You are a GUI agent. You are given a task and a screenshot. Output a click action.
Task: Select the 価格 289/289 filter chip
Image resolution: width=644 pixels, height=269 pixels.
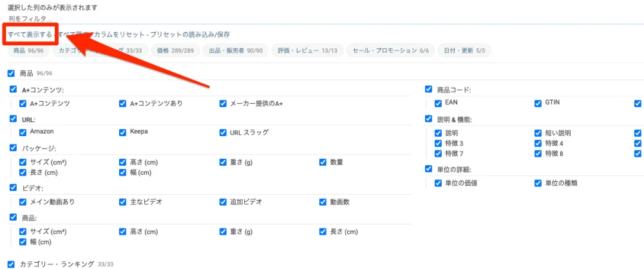(x=175, y=50)
